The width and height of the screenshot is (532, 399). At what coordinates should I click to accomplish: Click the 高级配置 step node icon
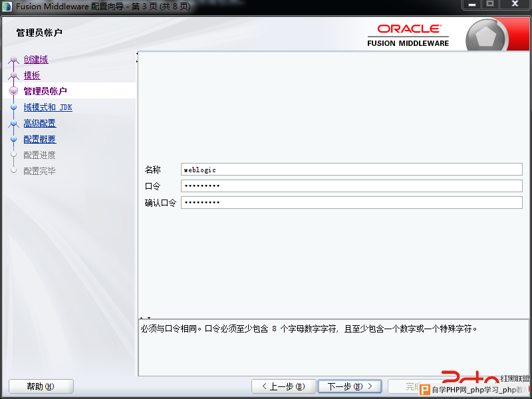click(13, 124)
